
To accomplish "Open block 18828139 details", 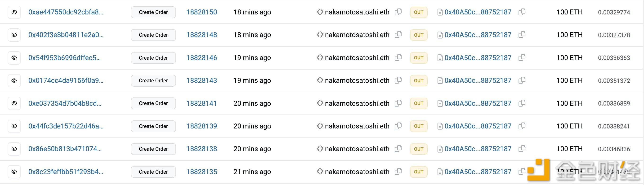I will (201, 126).
